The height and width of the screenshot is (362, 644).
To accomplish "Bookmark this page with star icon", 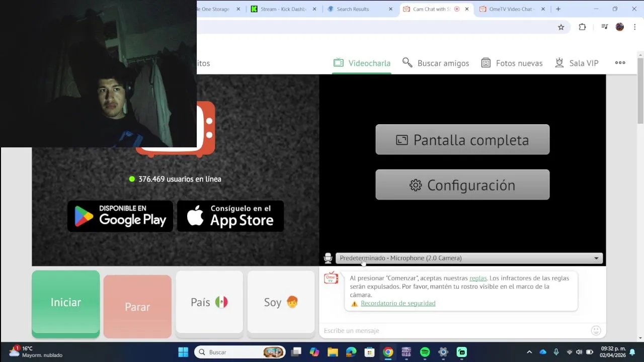I will (x=561, y=27).
